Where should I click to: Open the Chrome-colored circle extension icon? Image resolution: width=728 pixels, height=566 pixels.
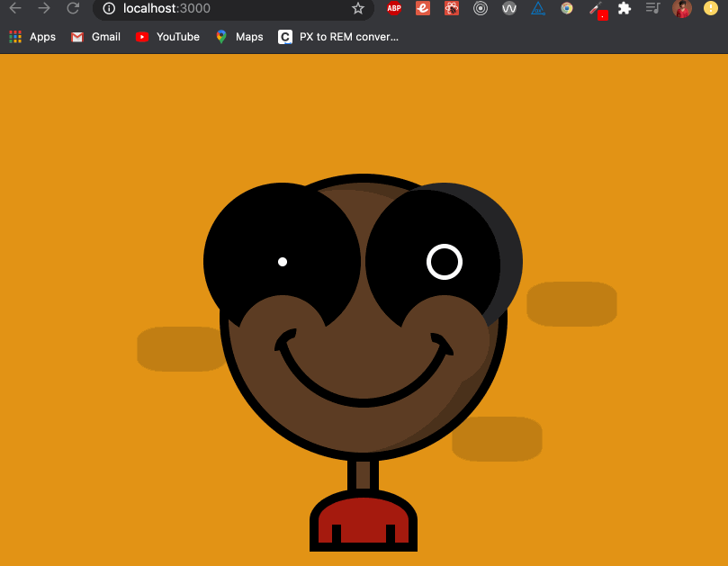point(566,8)
